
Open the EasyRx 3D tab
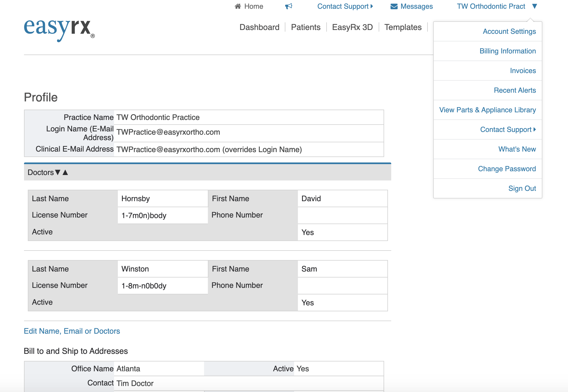(352, 27)
